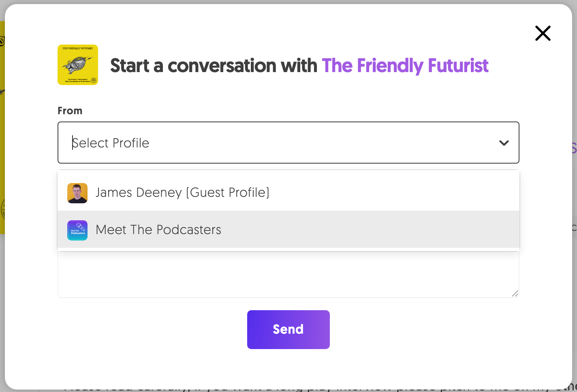Click the chevron on the profile selector
This screenshot has height=392, width=577.
coord(504,143)
